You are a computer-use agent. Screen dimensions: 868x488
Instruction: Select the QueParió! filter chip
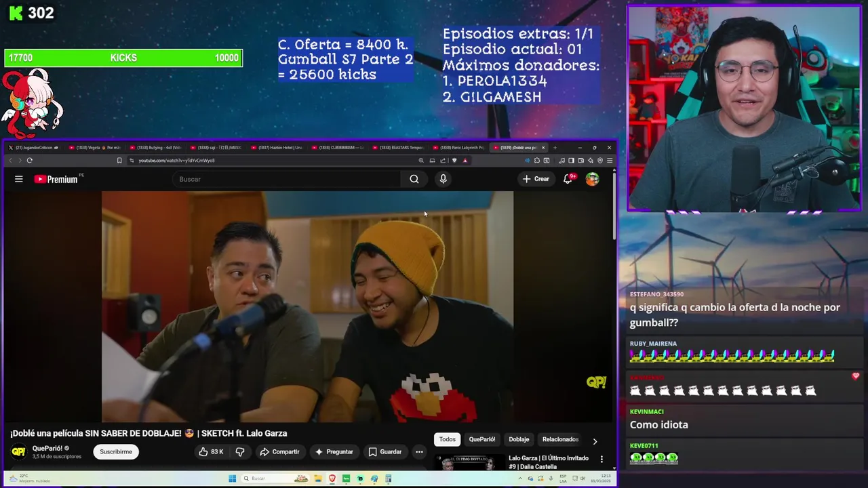click(x=482, y=439)
